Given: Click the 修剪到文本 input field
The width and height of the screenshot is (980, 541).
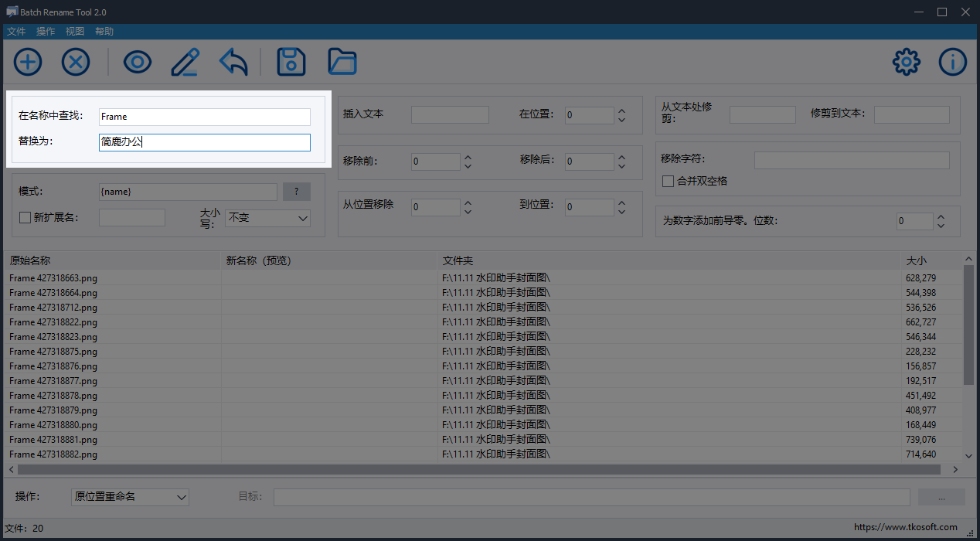Looking at the screenshot, I should 912,114.
